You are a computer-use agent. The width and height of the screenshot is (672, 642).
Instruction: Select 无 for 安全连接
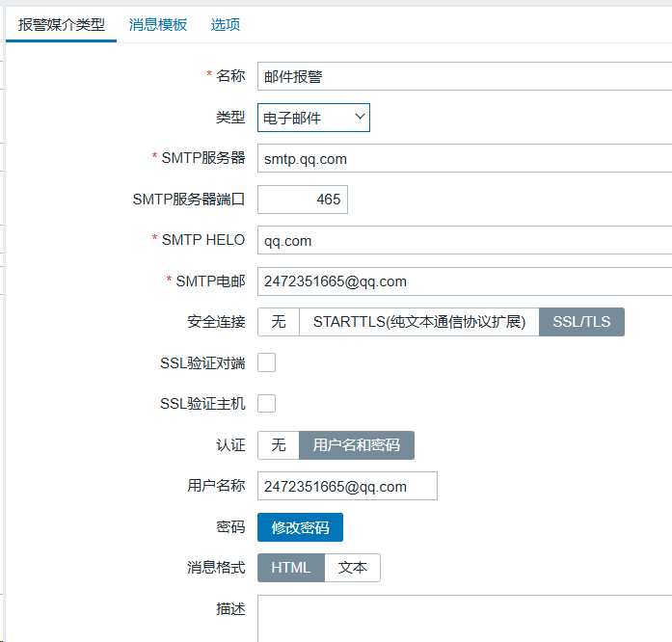click(279, 322)
